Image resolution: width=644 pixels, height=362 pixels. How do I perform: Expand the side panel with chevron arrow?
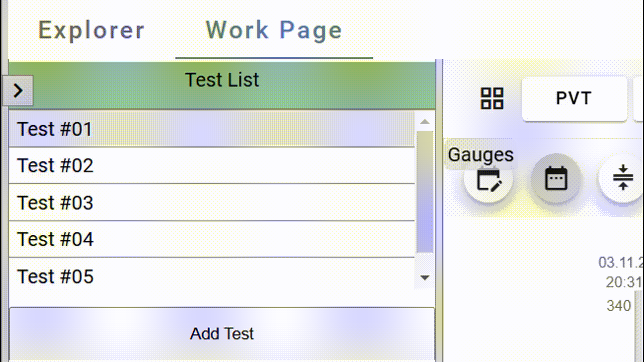click(x=18, y=90)
